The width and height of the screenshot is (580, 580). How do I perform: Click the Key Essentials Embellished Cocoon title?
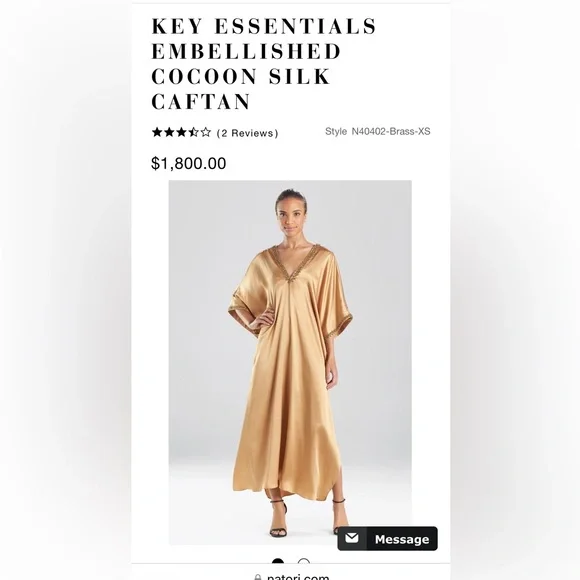[264, 64]
